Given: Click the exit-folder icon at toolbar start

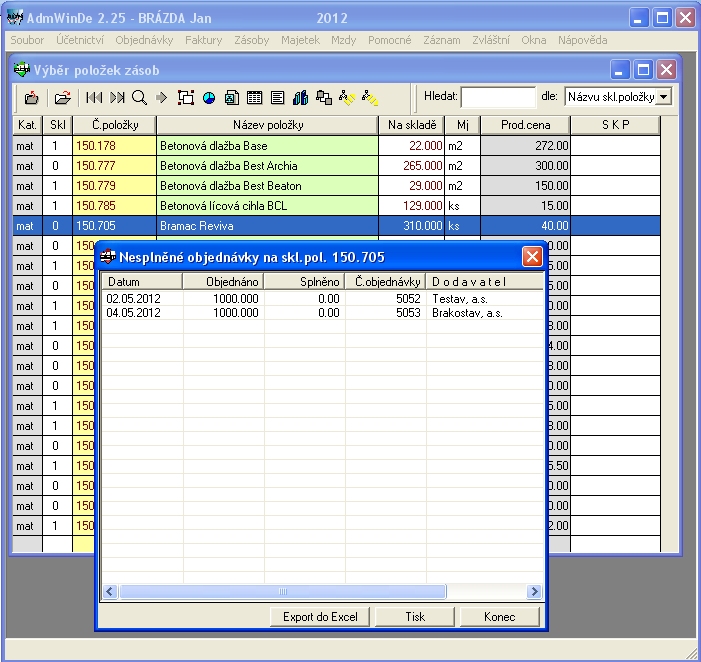Looking at the screenshot, I should click(31, 97).
